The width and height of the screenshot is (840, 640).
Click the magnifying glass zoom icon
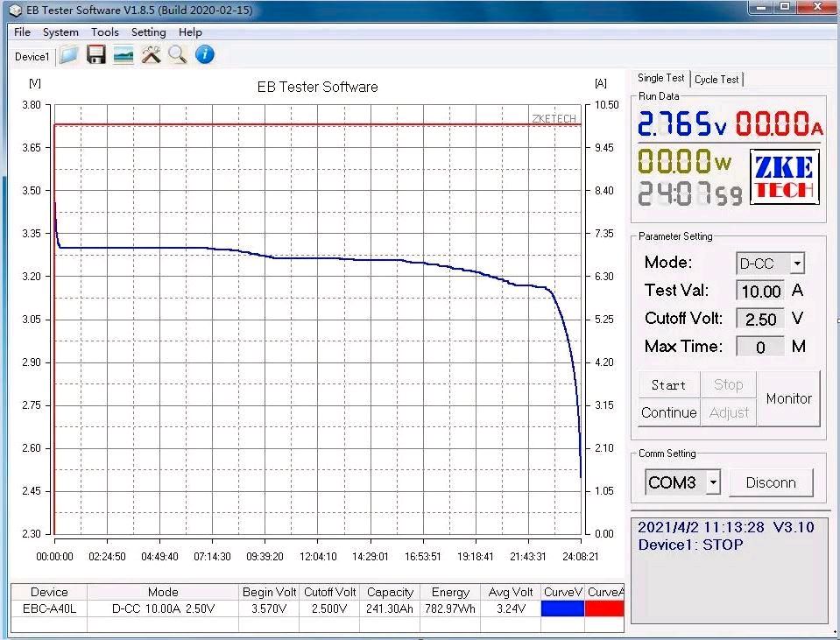[x=178, y=55]
